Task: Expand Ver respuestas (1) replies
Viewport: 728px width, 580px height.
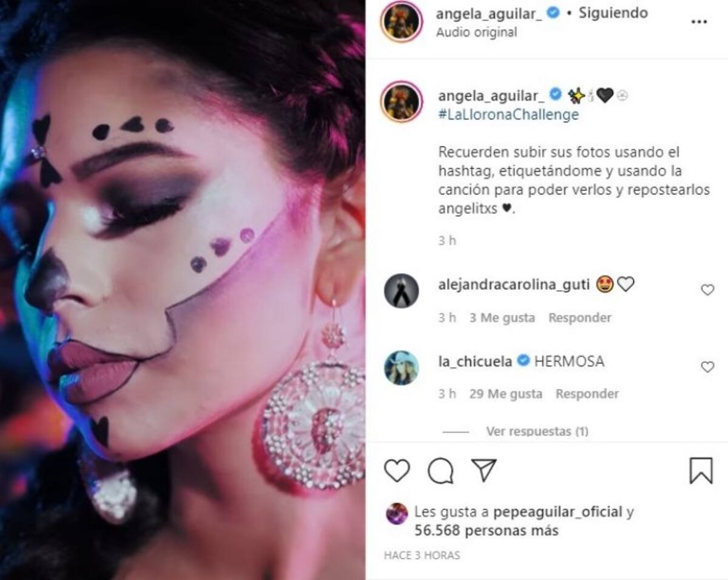Action: (x=537, y=431)
